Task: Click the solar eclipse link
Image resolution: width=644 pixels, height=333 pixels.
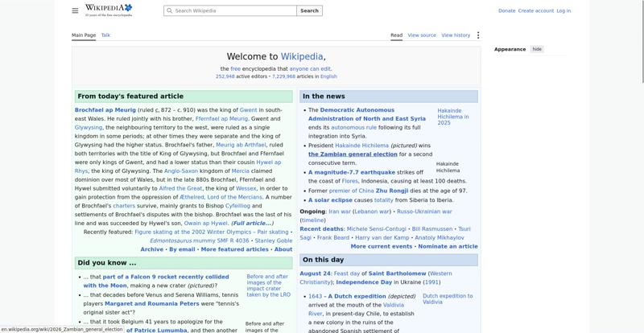Action: [x=330, y=200]
